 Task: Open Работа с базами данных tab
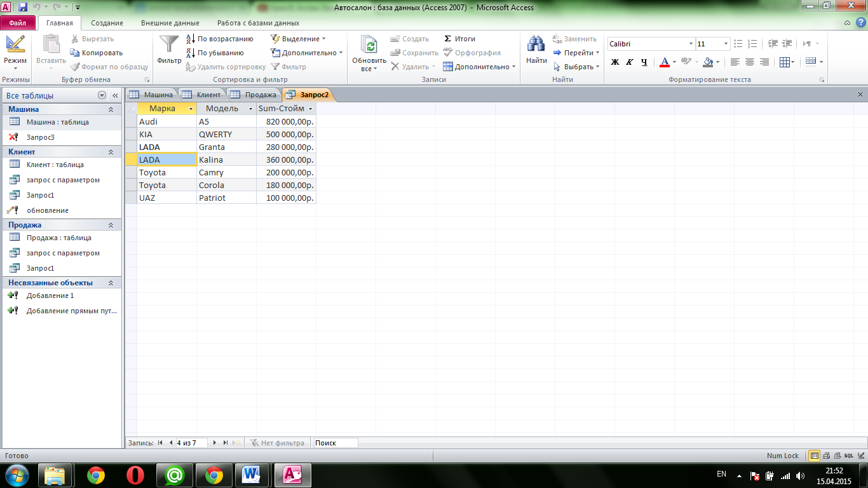point(258,23)
